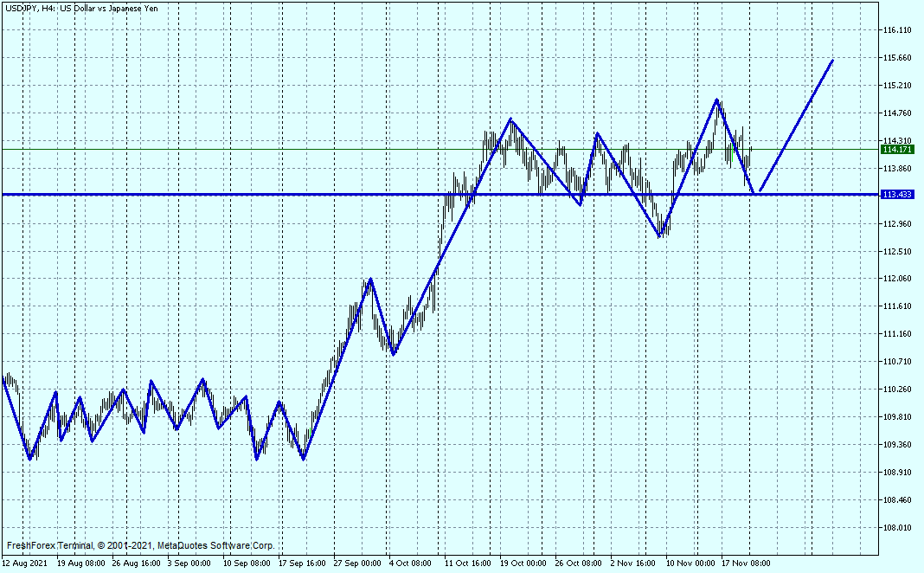Click the 110.260 price scale value
Image resolution: width=924 pixels, height=573 pixels.
pos(897,390)
